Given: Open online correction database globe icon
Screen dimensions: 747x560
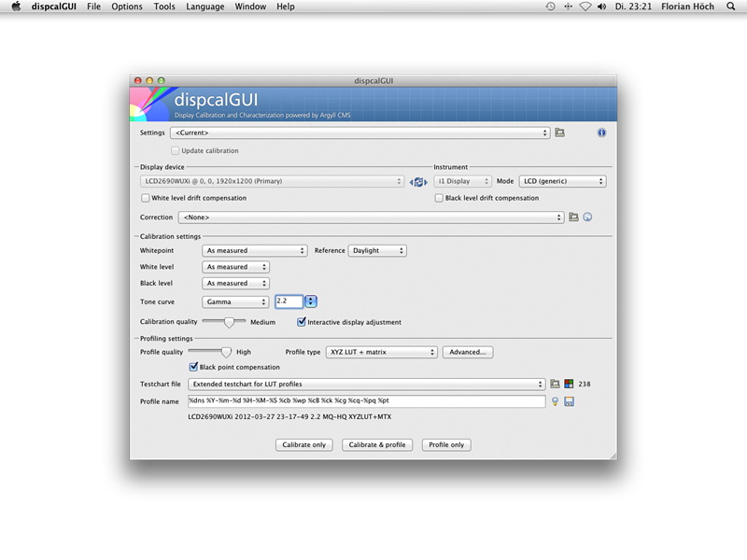Looking at the screenshot, I should coord(588,217).
